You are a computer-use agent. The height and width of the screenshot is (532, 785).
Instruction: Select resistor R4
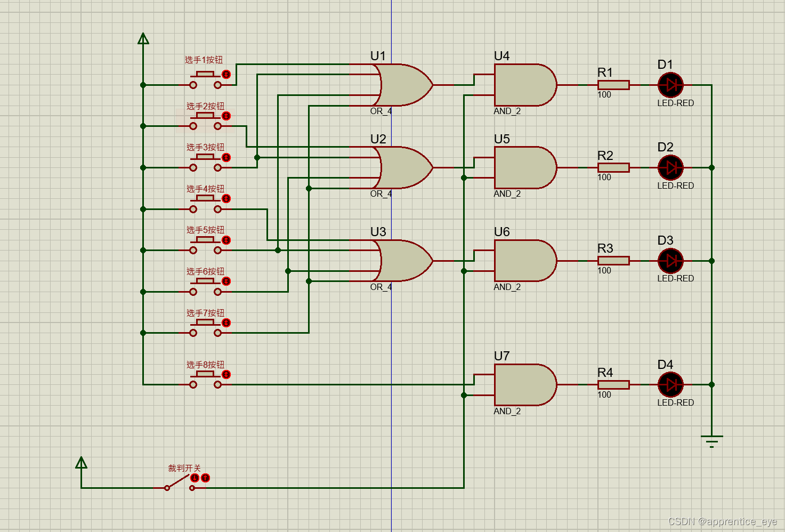[x=613, y=384]
